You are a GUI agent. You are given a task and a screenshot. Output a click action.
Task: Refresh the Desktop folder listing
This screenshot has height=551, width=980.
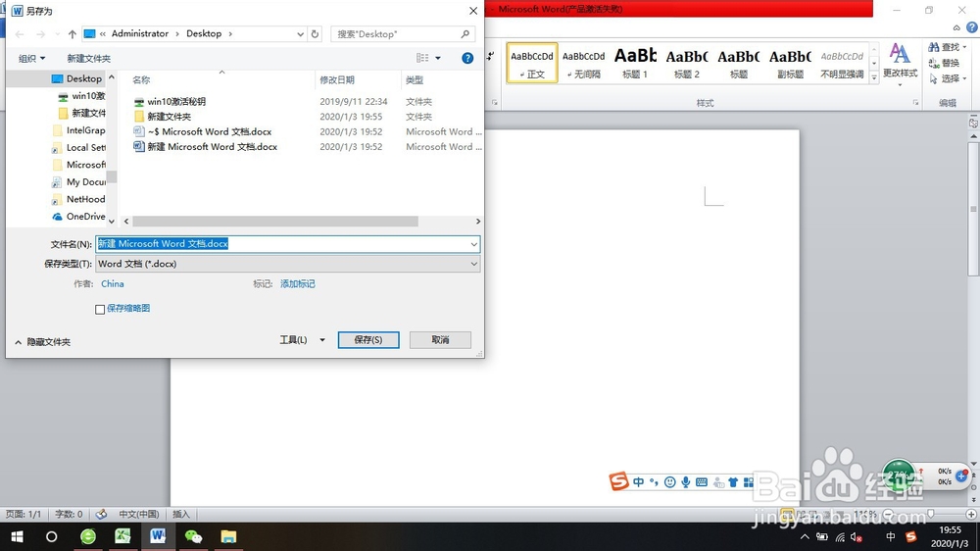pyautogui.click(x=315, y=33)
